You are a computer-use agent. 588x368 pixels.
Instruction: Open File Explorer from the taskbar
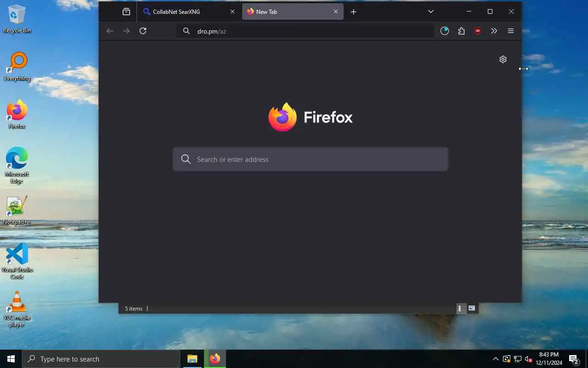[x=192, y=359]
